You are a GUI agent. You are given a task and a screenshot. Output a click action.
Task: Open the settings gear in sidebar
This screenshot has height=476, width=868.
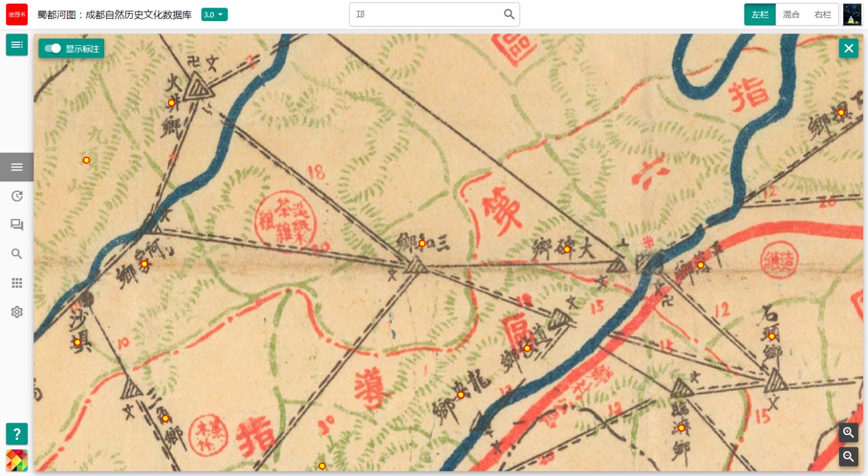click(x=17, y=312)
